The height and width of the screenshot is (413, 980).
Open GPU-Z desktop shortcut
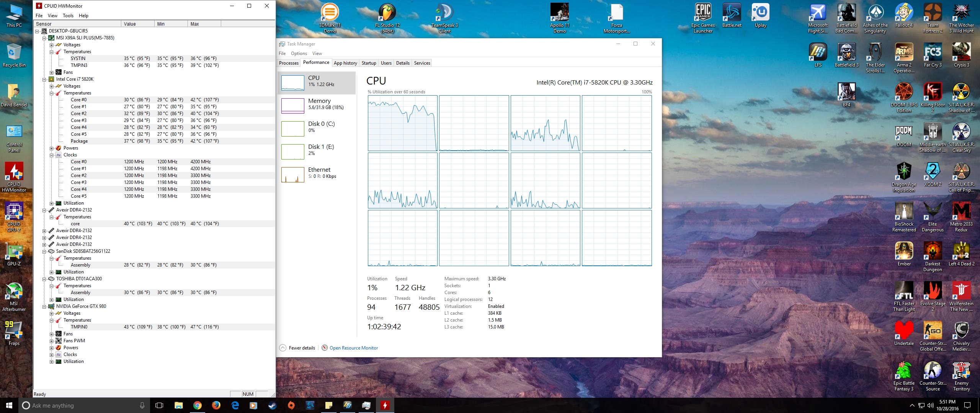[14, 254]
